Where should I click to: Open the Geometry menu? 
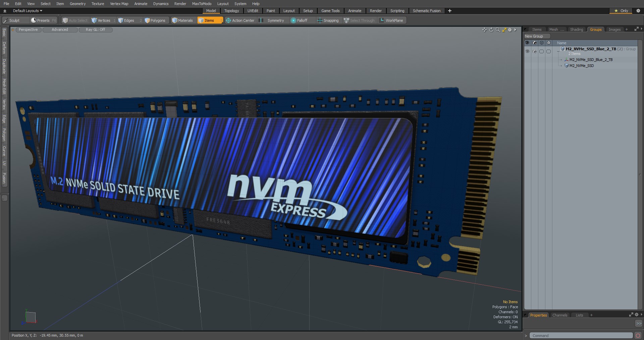coord(77,4)
